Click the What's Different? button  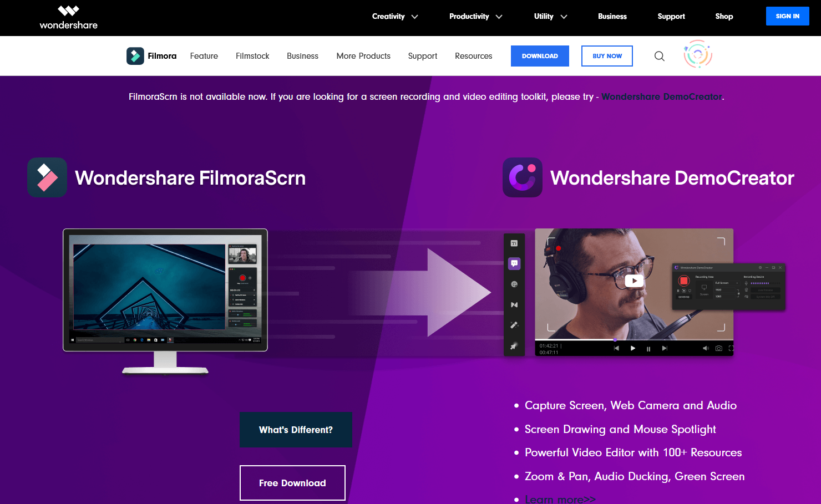point(296,430)
